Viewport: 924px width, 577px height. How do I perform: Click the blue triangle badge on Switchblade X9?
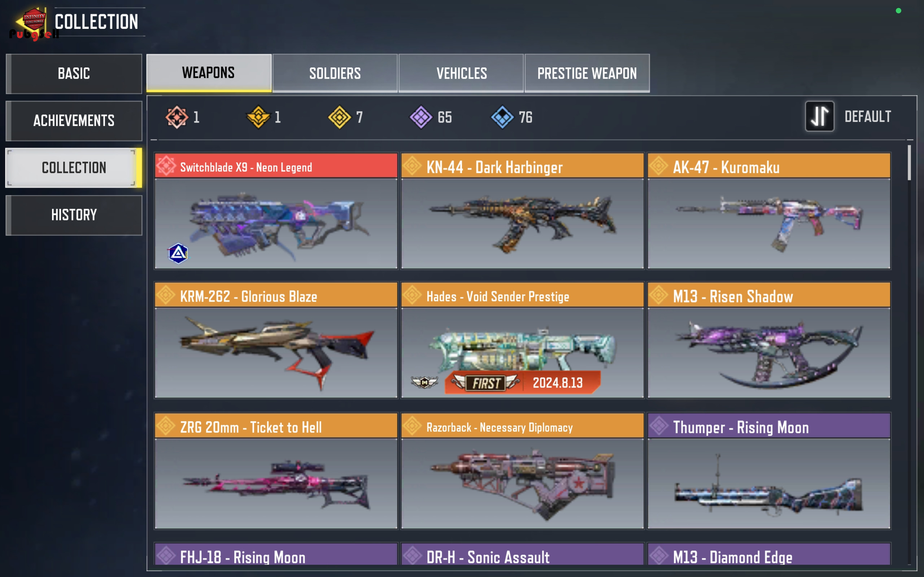(x=178, y=253)
